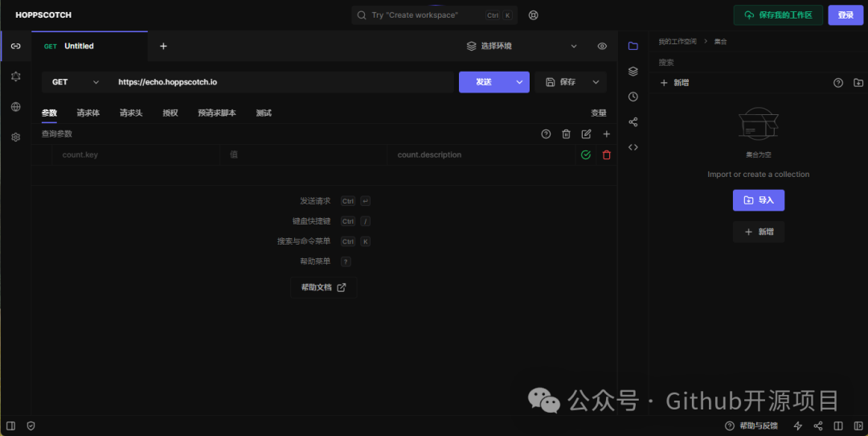Switch to the 请求头 headers tab

[131, 113]
